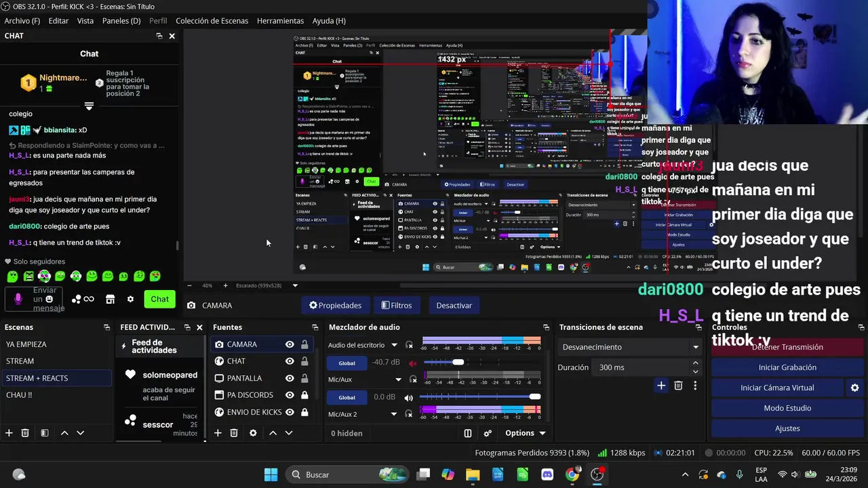Open audio mixer Options dropdown
The image size is (868, 488).
(526, 433)
